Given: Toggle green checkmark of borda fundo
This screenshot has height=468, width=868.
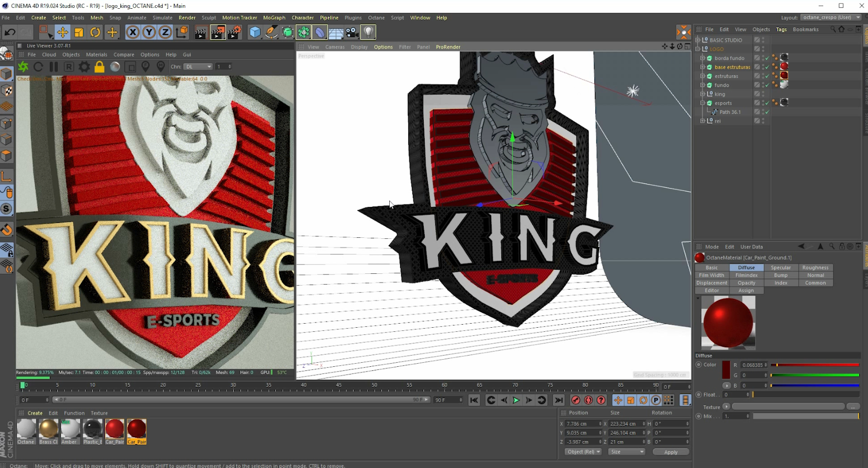Looking at the screenshot, I should point(767,59).
